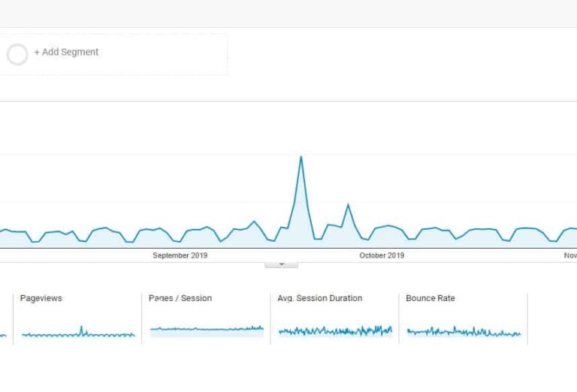Open the Pages / Session sparkline chart
Screen dimensions: 577x392
tap(207, 329)
